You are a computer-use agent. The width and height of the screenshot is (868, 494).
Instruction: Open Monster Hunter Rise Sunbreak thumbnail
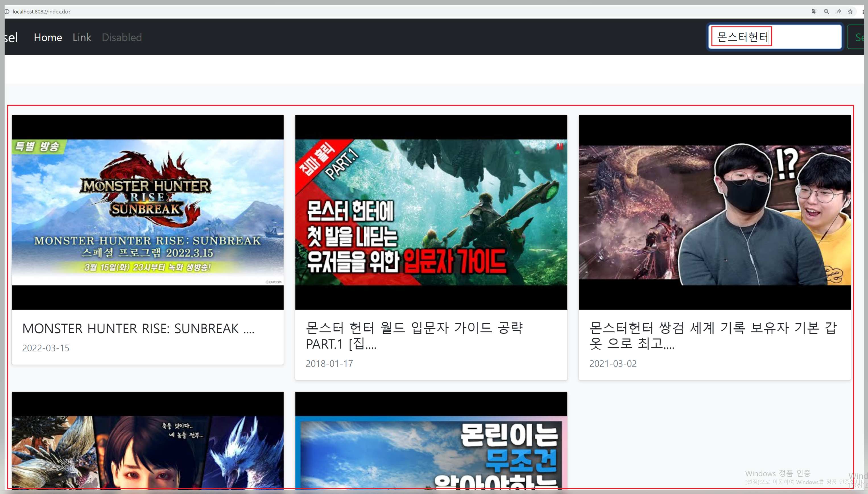147,212
